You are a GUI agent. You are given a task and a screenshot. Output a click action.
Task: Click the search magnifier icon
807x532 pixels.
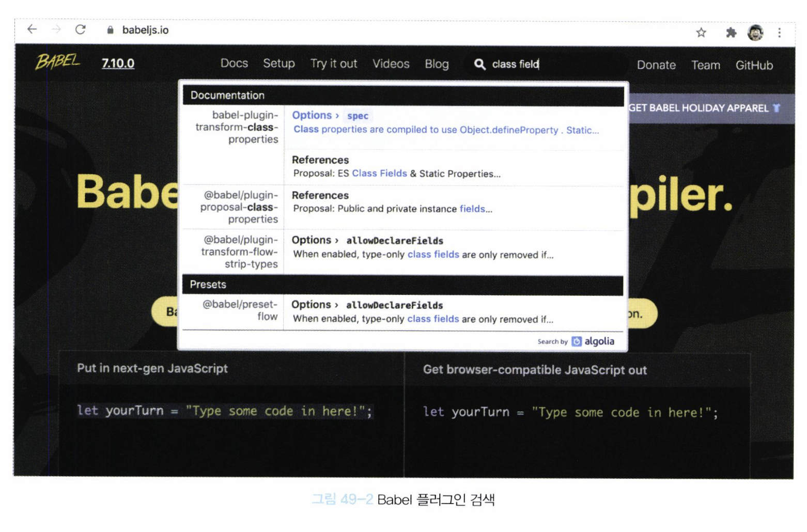(x=479, y=64)
